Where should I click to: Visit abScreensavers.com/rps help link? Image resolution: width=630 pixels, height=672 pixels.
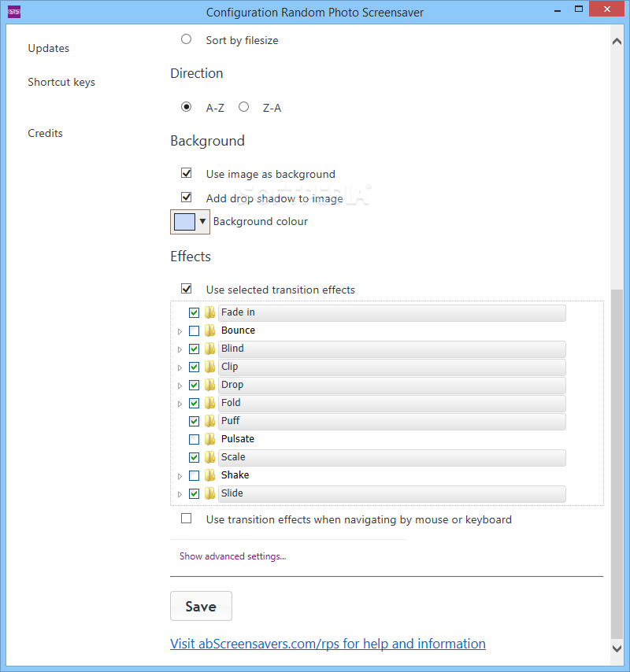[328, 644]
